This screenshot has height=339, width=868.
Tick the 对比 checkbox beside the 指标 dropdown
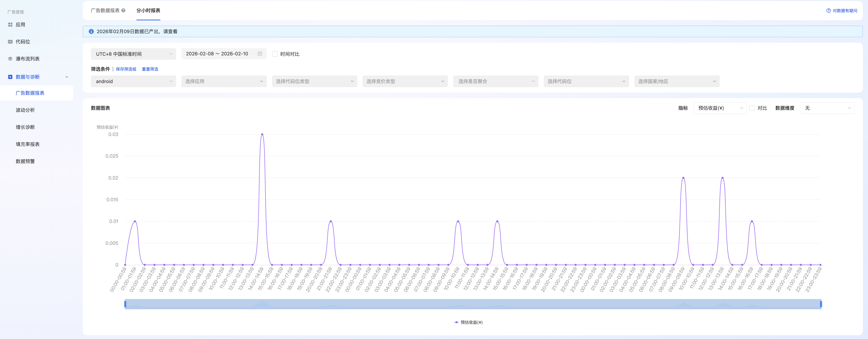752,108
